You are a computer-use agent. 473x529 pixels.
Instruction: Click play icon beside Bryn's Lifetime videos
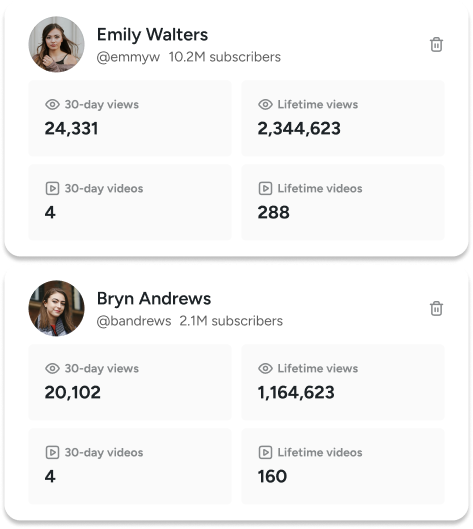point(265,452)
